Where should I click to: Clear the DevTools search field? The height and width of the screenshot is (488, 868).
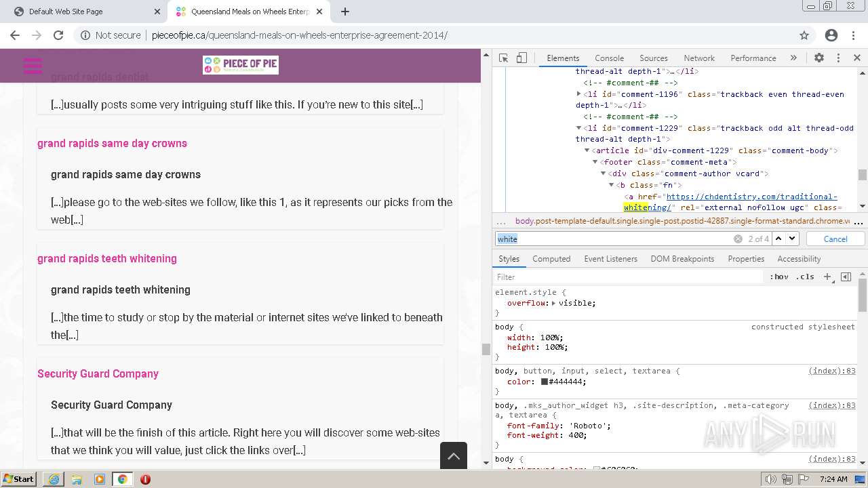coord(738,239)
